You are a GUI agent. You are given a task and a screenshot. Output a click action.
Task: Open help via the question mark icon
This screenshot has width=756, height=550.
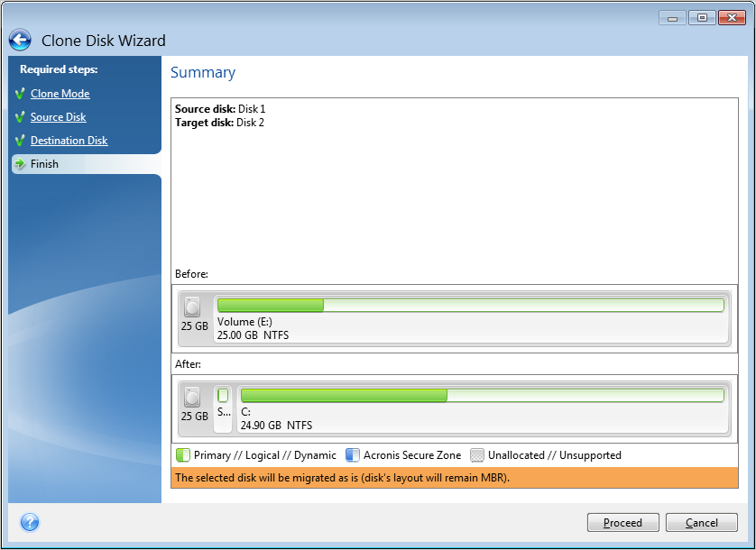click(x=30, y=523)
